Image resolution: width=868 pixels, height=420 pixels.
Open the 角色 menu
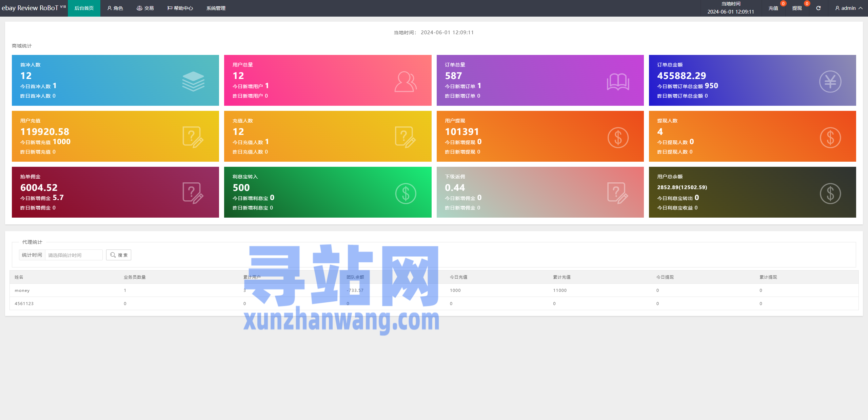(x=115, y=8)
